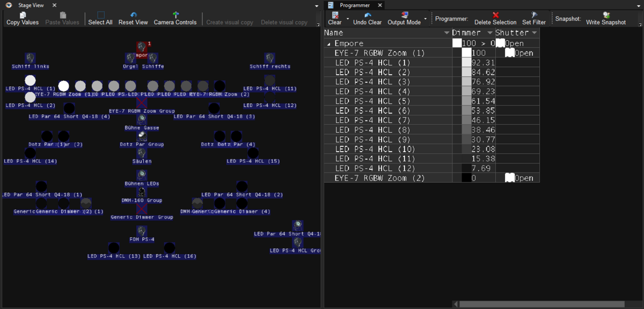Switch to the Programmer tab

pyautogui.click(x=355, y=5)
